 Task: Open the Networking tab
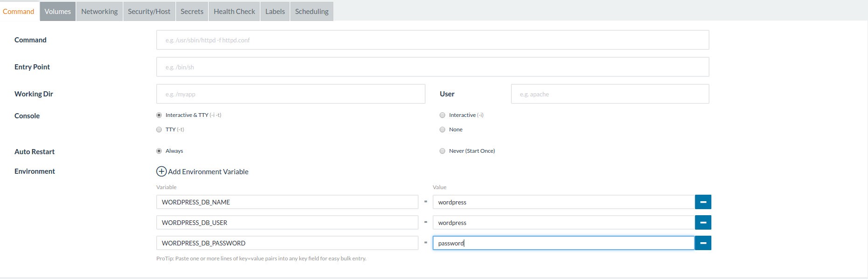(99, 12)
